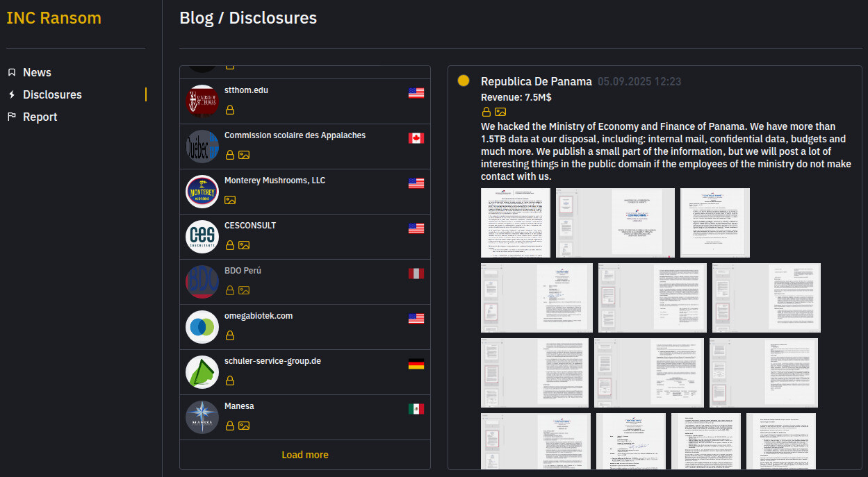Click the lock icon under Manesa
Screen dimensions: 868x477
tap(229, 426)
